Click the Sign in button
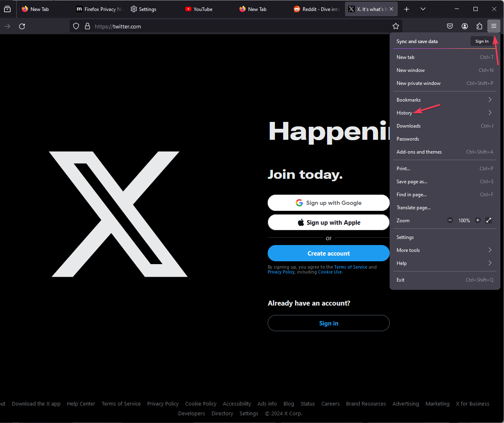 [x=329, y=323]
